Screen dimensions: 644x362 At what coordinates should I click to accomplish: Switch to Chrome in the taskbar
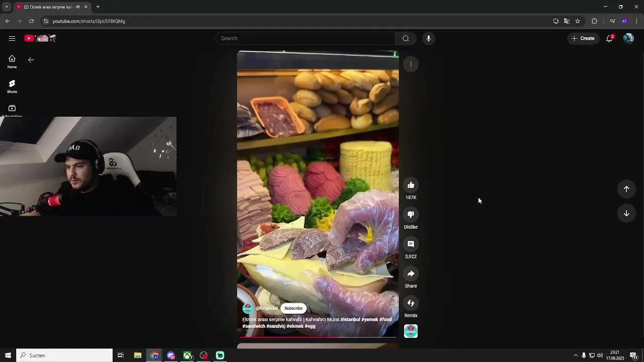154,355
